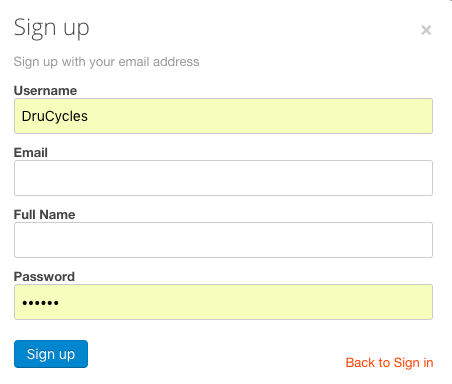The image size is (452, 384).
Task: Dismiss the dialog using the X icon
Action: point(426,30)
